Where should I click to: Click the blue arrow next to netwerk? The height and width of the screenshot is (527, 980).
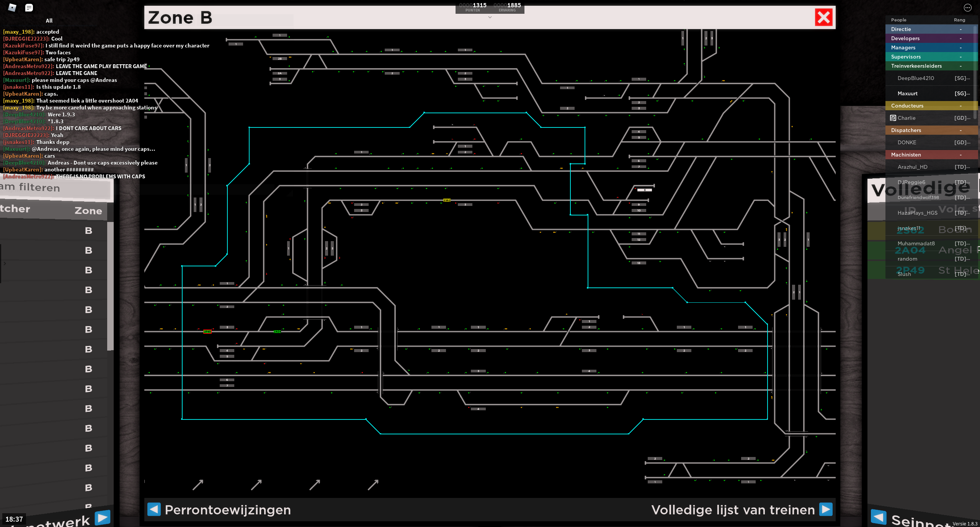pos(102,518)
